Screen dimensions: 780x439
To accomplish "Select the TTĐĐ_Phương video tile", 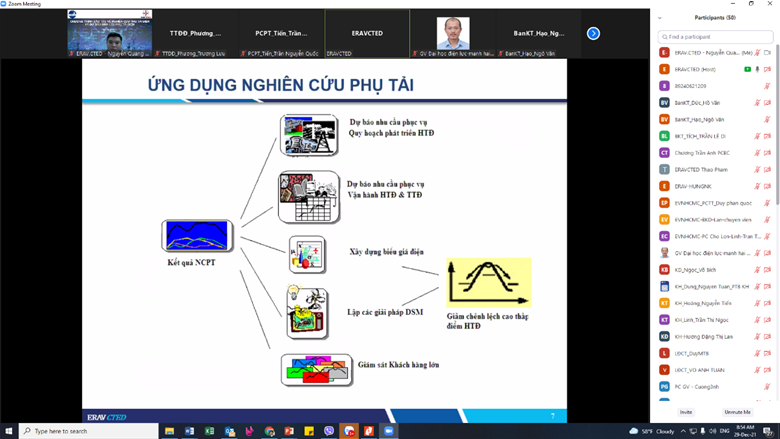I will pos(196,33).
